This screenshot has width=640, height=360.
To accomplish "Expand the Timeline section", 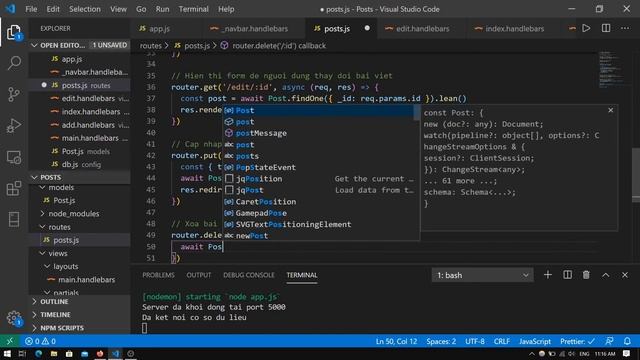I will (79, 315).
